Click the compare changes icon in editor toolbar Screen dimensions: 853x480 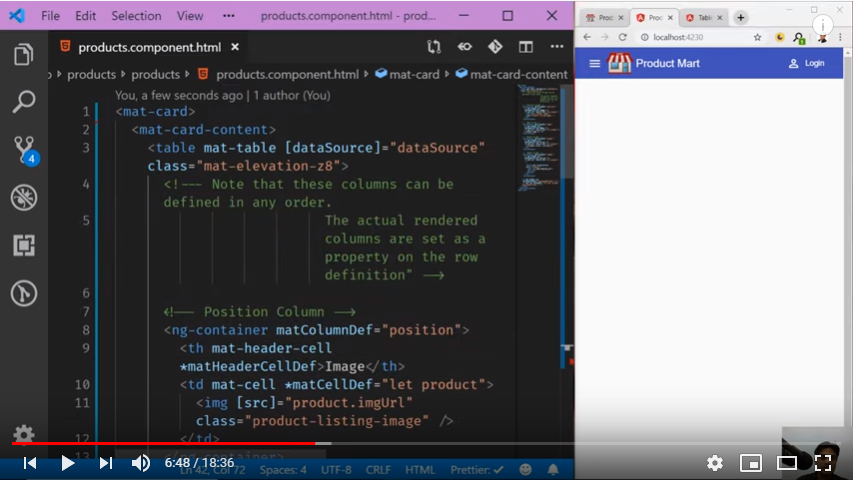(433, 47)
